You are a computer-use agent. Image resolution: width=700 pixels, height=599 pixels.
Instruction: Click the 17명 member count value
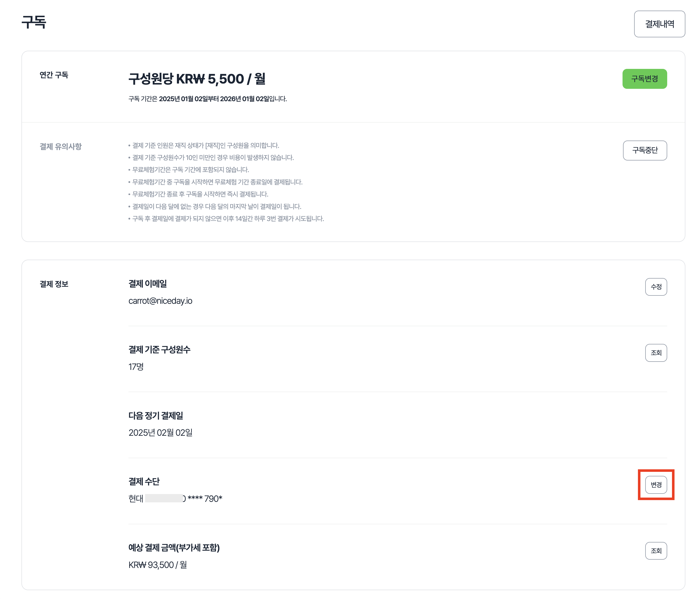click(136, 367)
